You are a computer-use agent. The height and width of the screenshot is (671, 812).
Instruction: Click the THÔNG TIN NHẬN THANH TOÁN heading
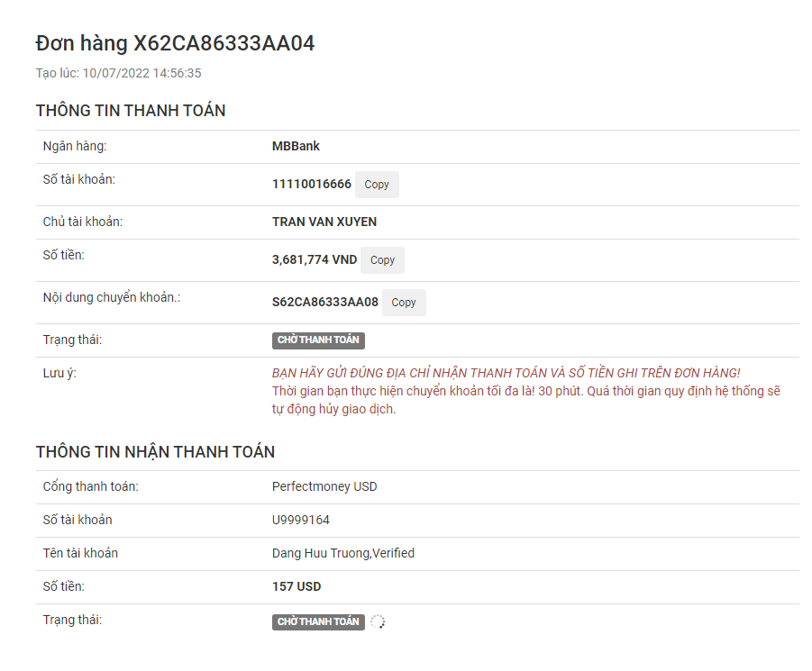click(155, 451)
